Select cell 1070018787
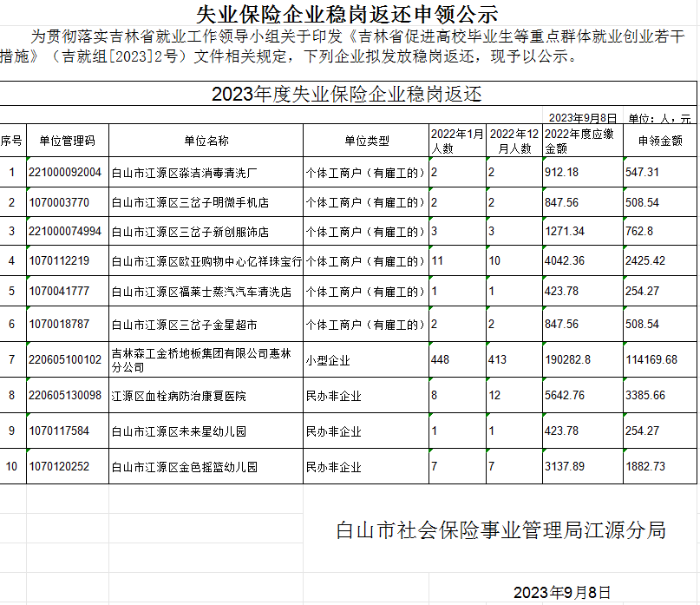Viewport: 700px width, 605px height. click(68, 324)
